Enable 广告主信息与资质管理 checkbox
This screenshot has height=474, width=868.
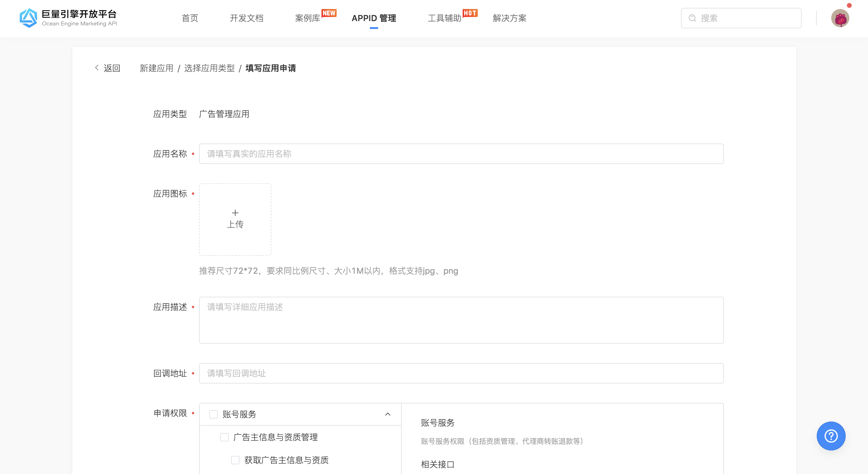pos(224,437)
